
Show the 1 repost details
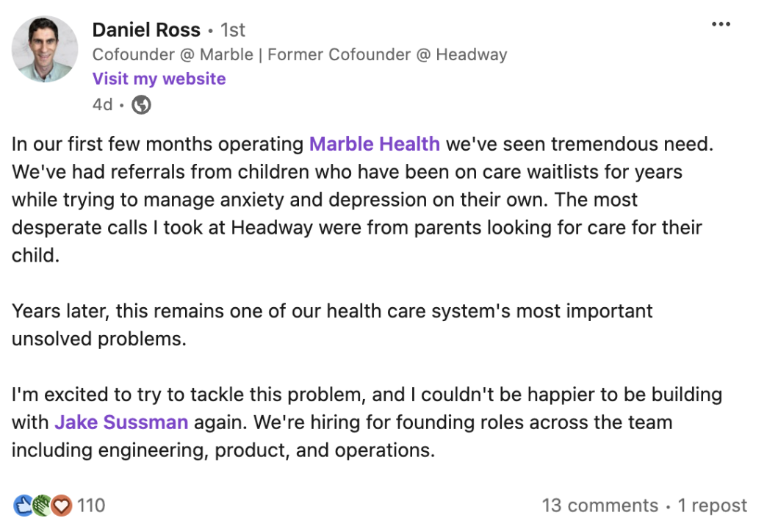(712, 506)
